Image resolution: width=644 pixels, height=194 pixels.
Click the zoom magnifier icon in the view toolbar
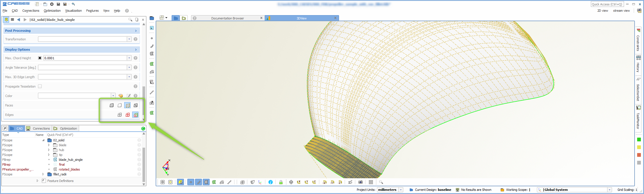click(x=381, y=182)
